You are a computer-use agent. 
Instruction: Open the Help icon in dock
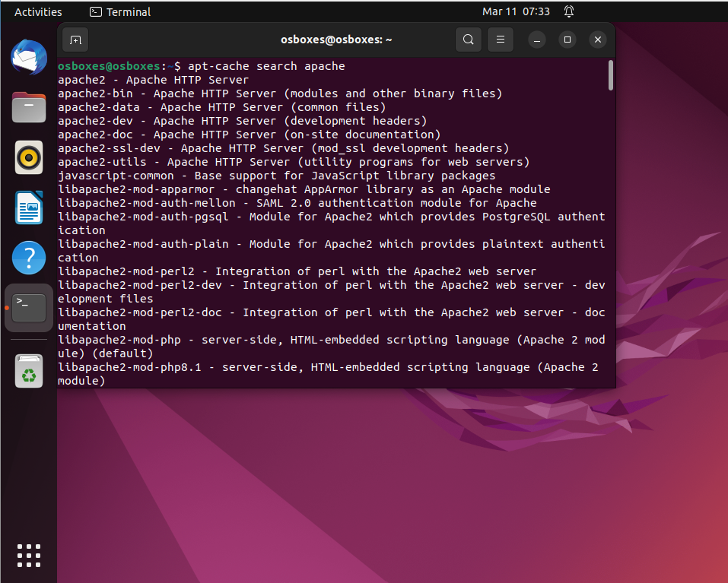[x=29, y=258]
